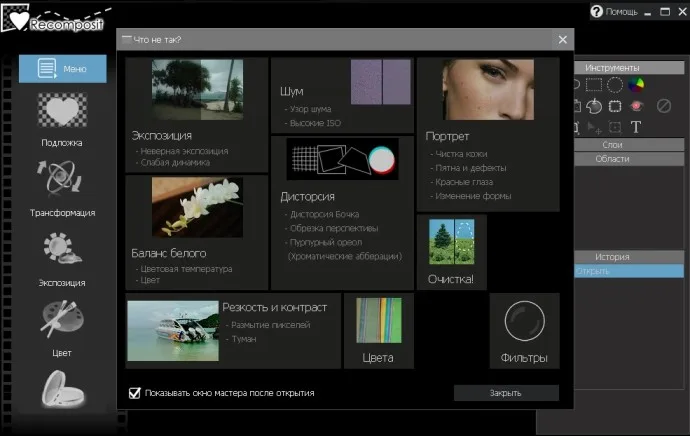Open the Цвета tile
Screen dimensions: 690x436
379,331
